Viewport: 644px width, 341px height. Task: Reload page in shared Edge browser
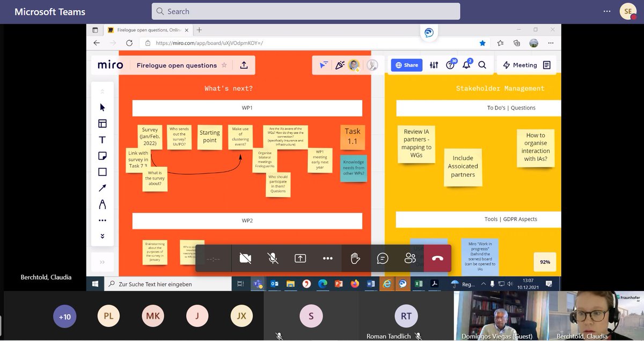[129, 43]
